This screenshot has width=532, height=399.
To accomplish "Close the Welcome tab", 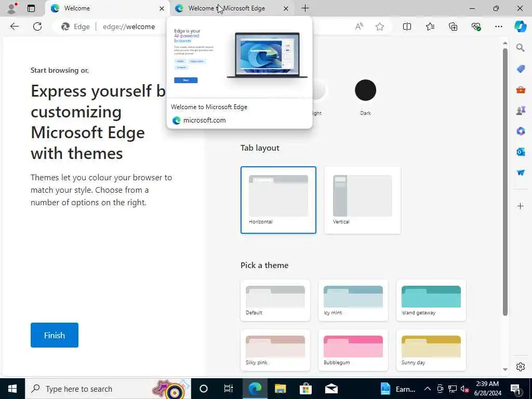I will click(162, 8).
